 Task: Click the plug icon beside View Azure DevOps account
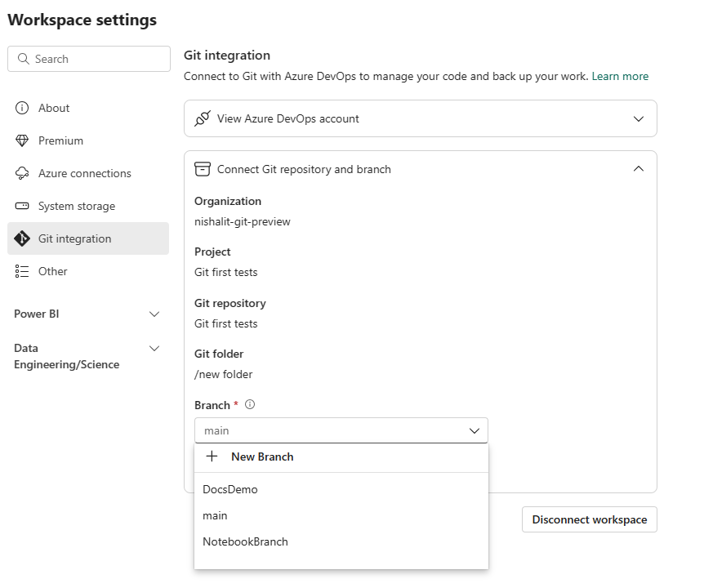pos(202,118)
